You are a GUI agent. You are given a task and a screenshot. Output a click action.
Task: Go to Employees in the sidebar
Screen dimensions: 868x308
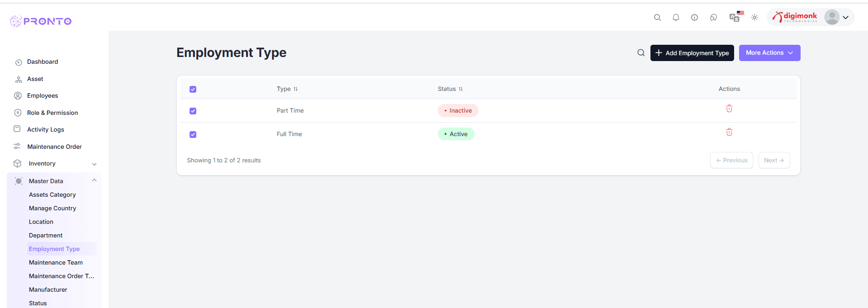pyautogui.click(x=43, y=96)
